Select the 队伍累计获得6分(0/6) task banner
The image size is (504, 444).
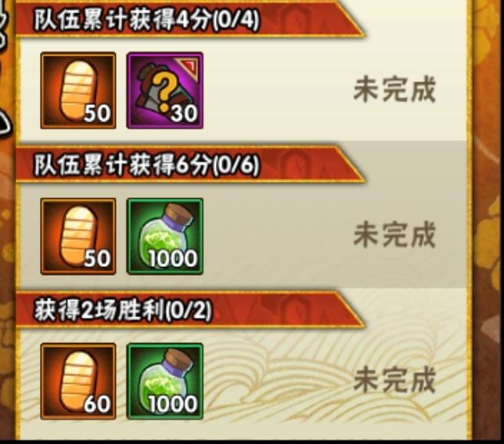click(x=189, y=165)
